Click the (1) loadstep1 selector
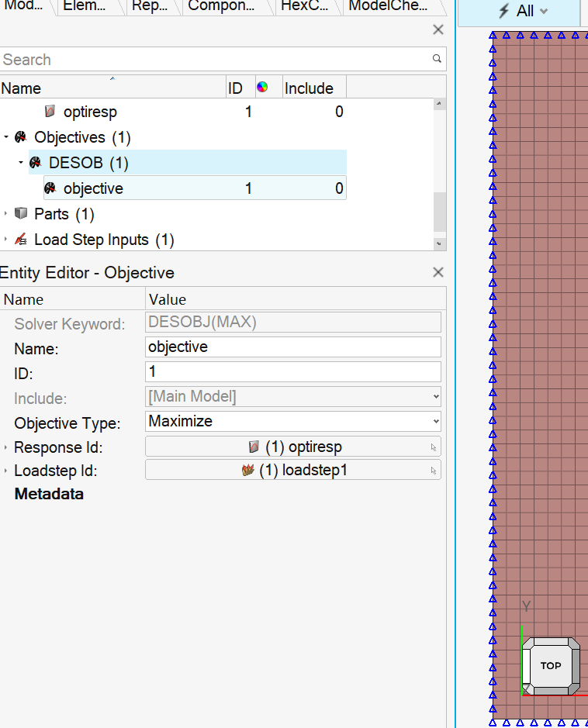The image size is (588, 728). [293, 470]
